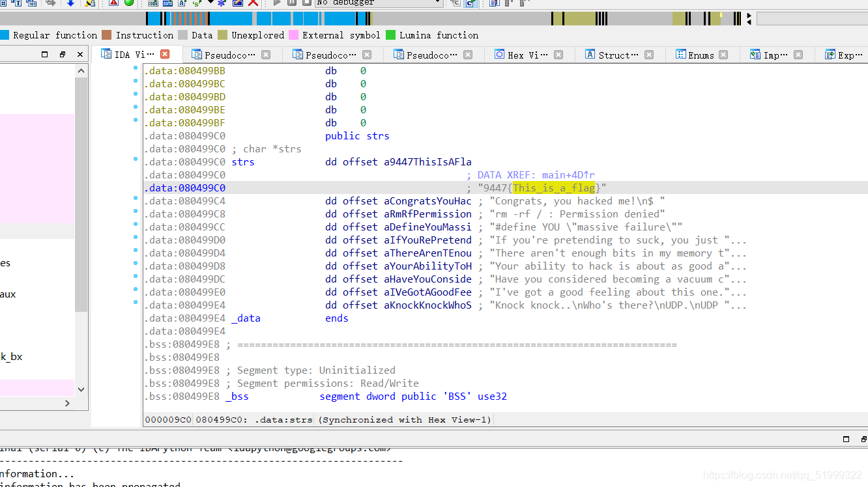868x487 pixels.
Task: Close the first Pseudocode tab
Action: [x=266, y=55]
